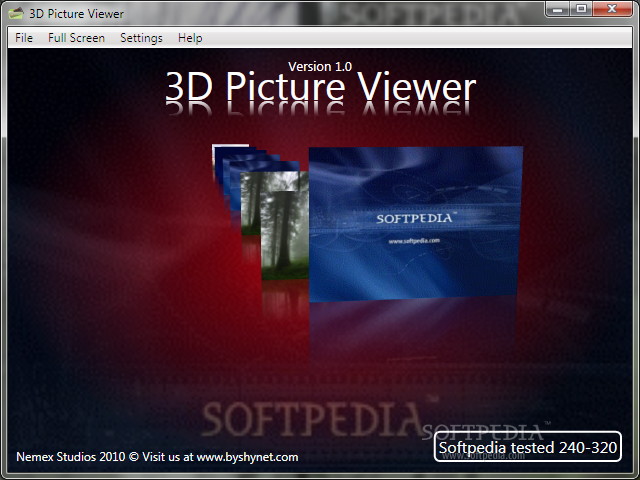Open the Full Screen menu

[76, 38]
